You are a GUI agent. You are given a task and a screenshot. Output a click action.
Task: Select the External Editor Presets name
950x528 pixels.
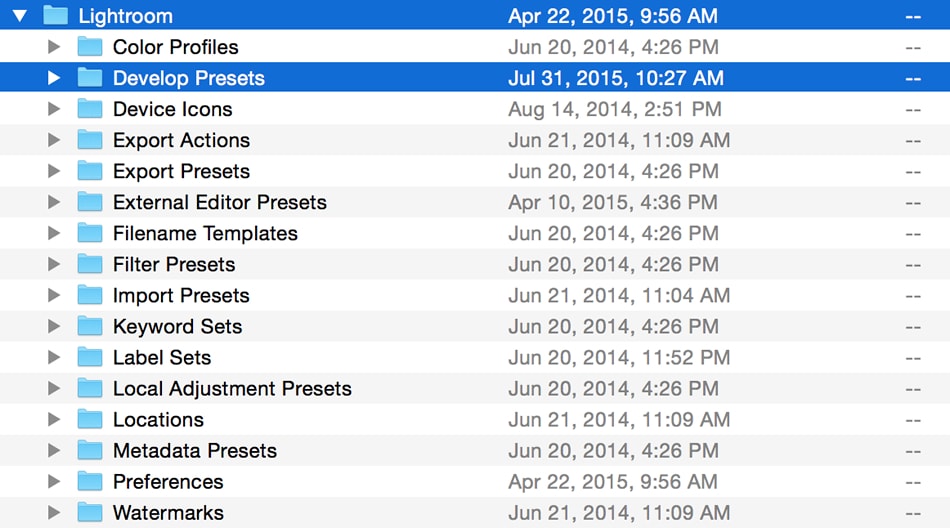(x=220, y=202)
